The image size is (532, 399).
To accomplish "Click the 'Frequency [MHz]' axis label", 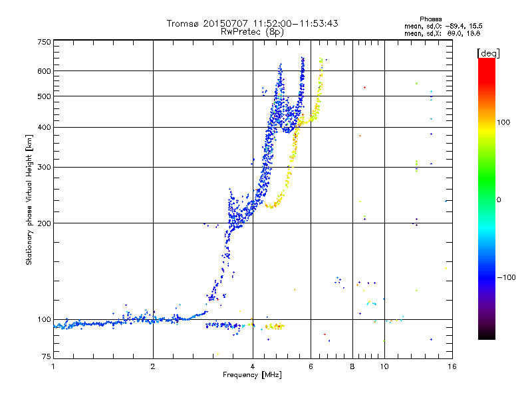I will click(x=252, y=375).
